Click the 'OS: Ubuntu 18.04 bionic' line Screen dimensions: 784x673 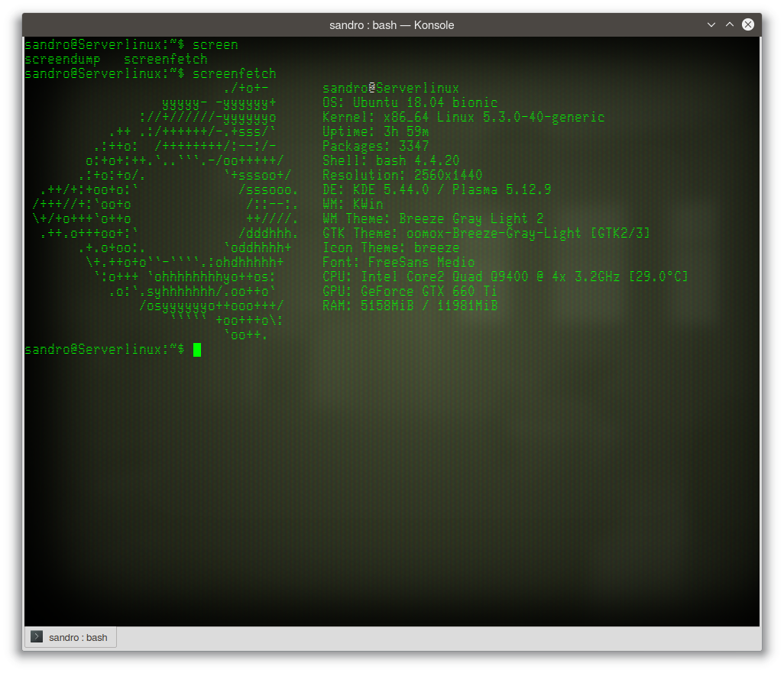410,102
